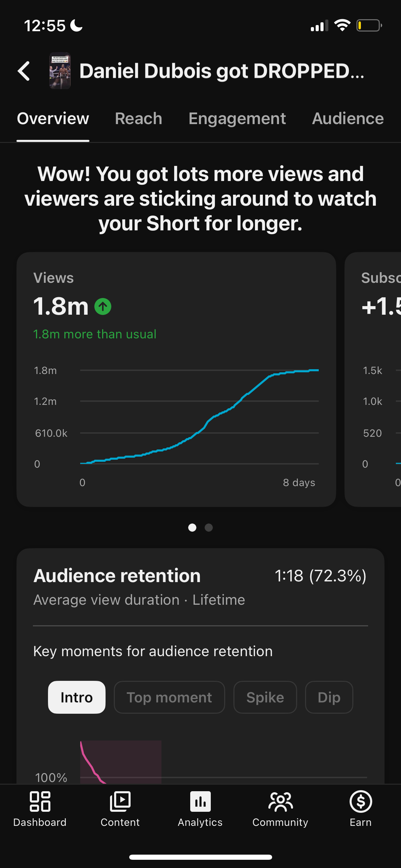Screen dimensions: 401x868
Task: Select the Dip key moment chip
Action: [329, 697]
